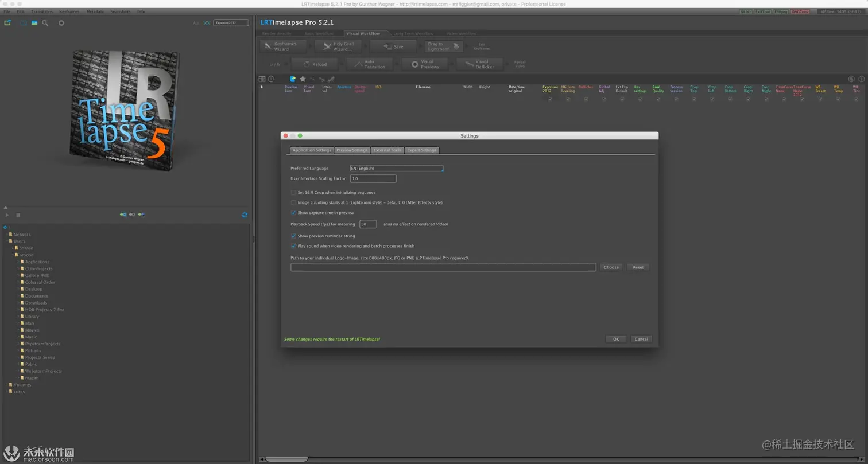Expand the Shared folder node
This screenshot has width=868, height=464.
[x=12, y=248]
